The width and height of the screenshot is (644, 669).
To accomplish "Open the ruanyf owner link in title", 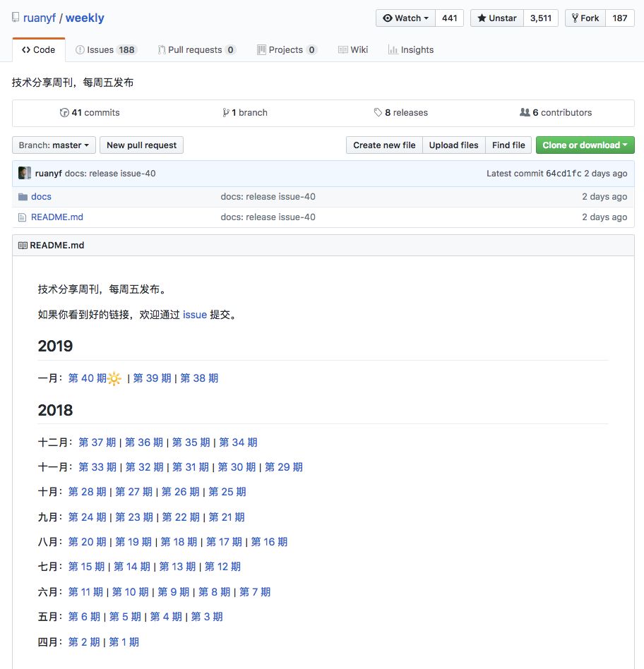I will coord(40,18).
